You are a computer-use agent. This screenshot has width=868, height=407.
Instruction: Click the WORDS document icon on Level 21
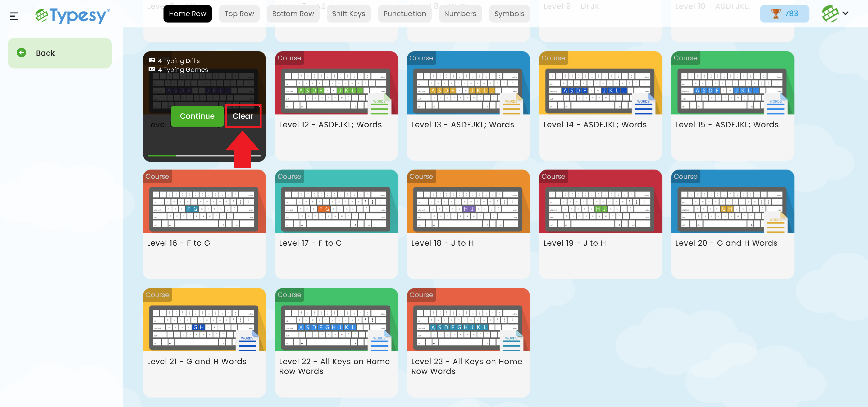pyautogui.click(x=248, y=341)
